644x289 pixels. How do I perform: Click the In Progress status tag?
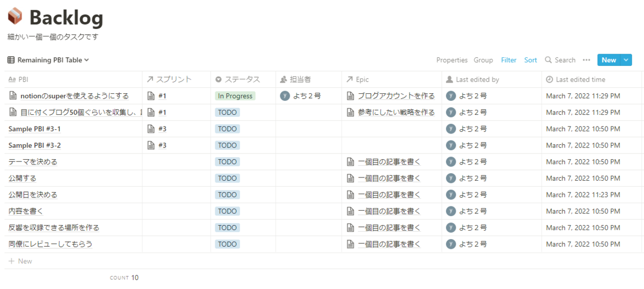[235, 96]
